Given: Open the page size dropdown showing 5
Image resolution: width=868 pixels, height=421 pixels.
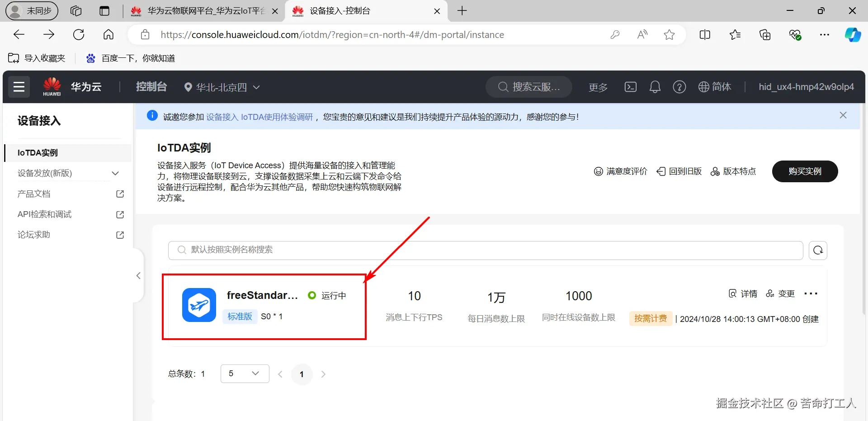Looking at the screenshot, I should tap(244, 374).
